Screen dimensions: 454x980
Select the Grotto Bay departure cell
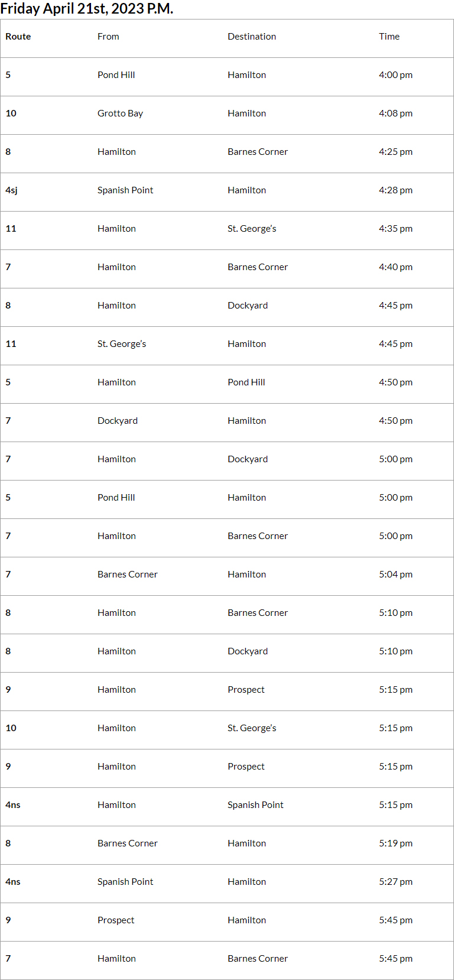point(120,113)
